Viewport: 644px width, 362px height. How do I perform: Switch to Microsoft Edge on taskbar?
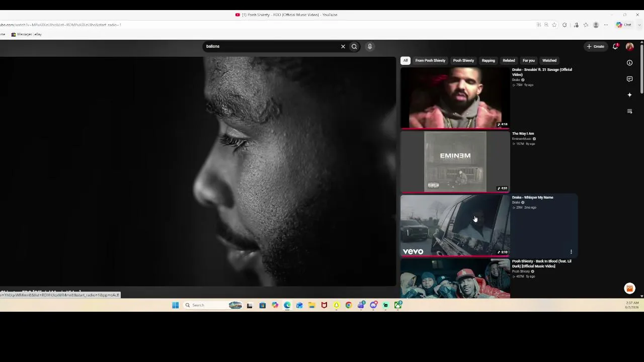click(x=287, y=305)
